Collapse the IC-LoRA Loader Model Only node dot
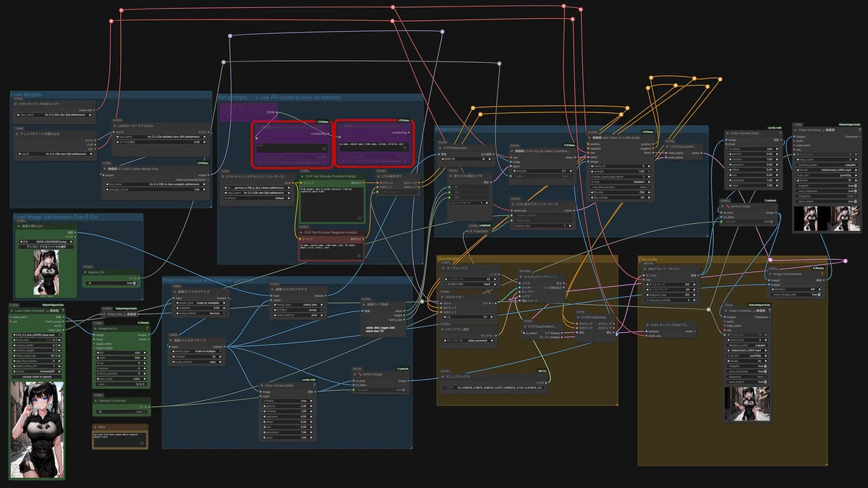Screen dimensions: 868x488 (106, 167)
